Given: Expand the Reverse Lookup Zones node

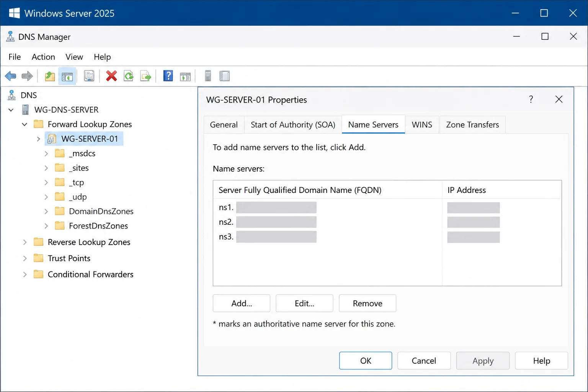Looking at the screenshot, I should (24, 242).
